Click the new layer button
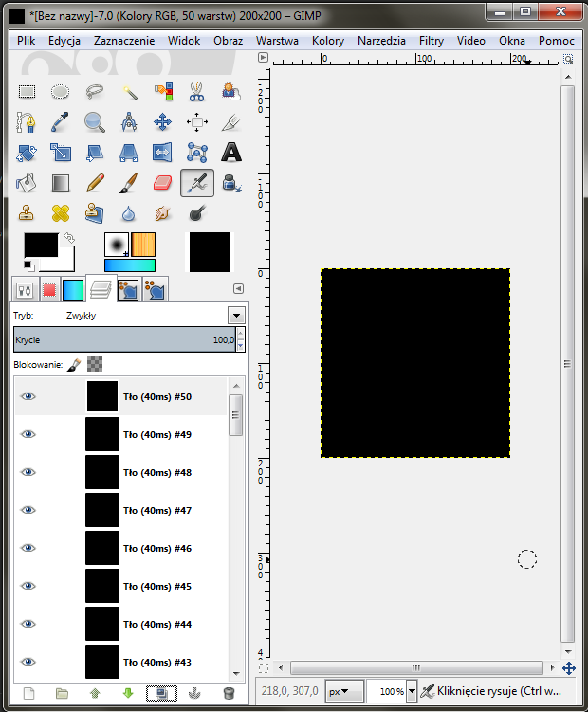Image resolution: width=588 pixels, height=712 pixels. pos(28,693)
